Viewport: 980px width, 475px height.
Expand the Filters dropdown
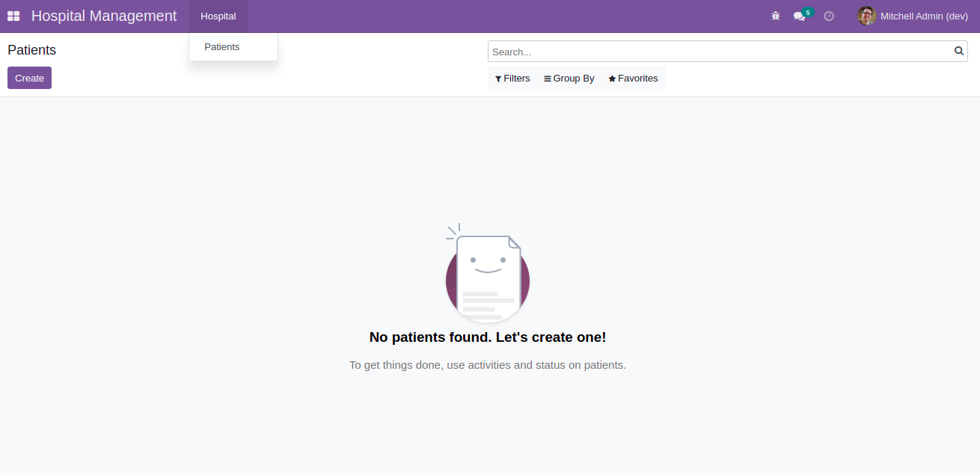(x=512, y=78)
